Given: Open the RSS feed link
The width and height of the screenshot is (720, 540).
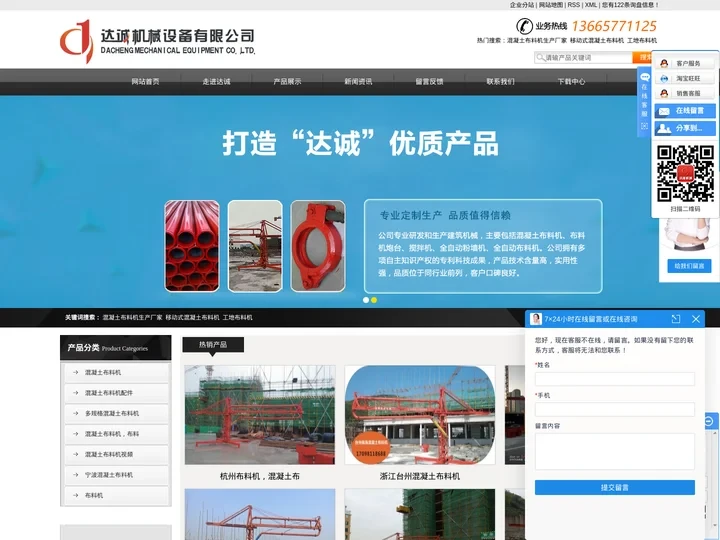Looking at the screenshot, I should [x=574, y=5].
